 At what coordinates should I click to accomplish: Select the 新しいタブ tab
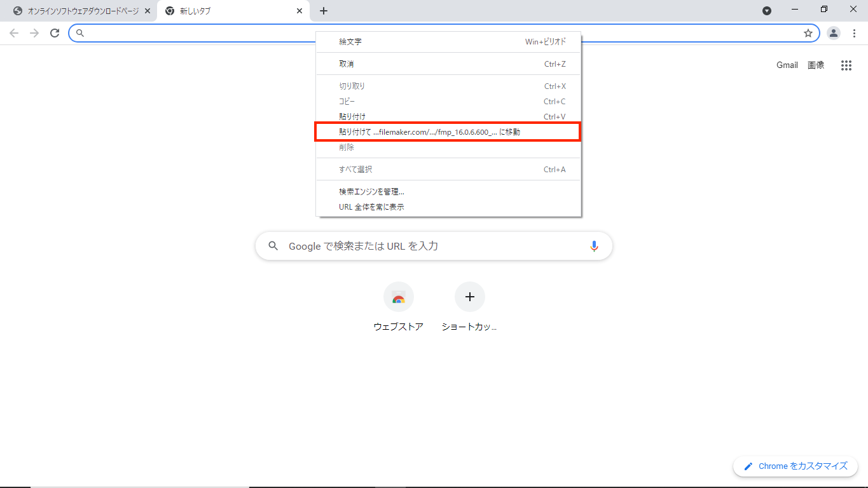[x=233, y=11]
